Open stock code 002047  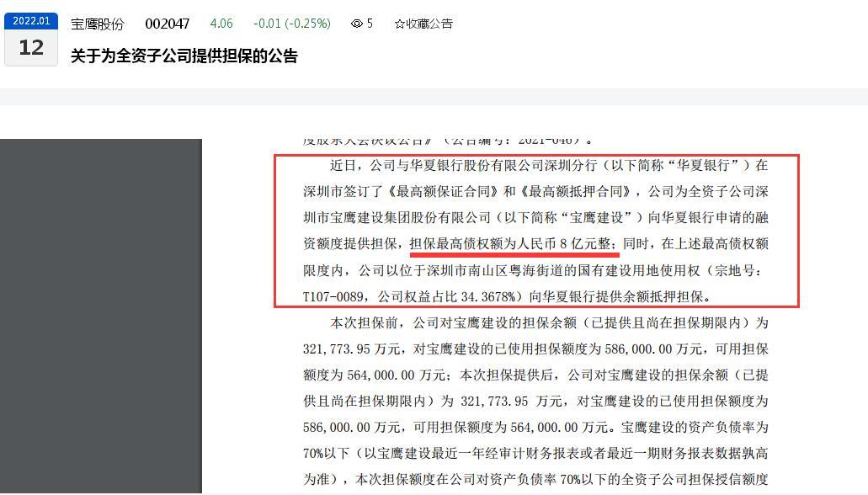click(168, 24)
